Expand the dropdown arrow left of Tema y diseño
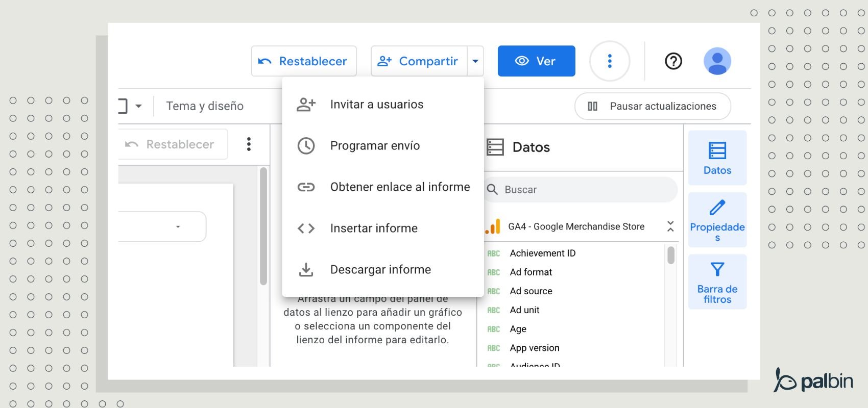868x408 pixels. coord(138,106)
